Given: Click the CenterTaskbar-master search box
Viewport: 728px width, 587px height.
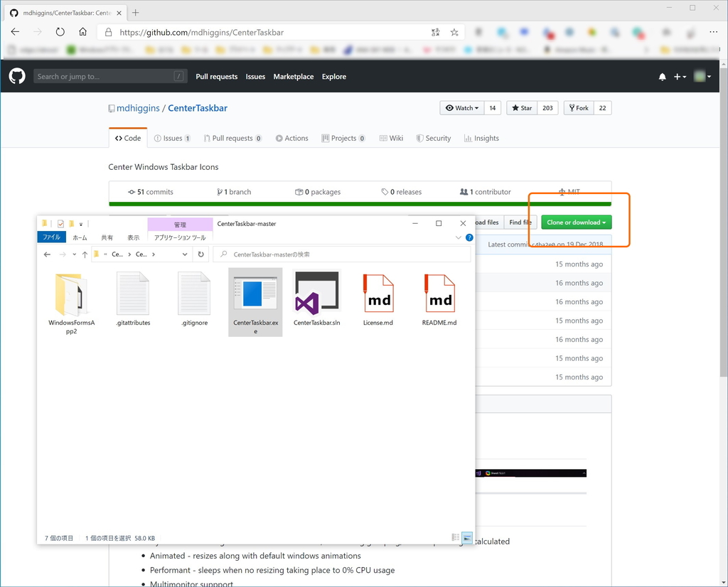Looking at the screenshot, I should click(342, 254).
